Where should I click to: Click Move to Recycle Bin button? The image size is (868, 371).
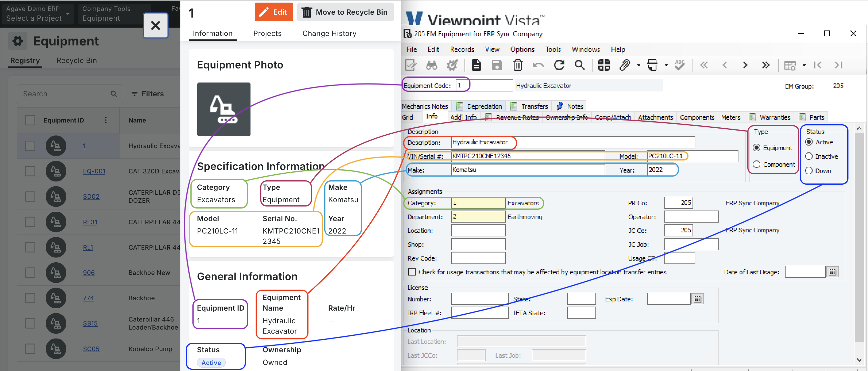point(345,12)
